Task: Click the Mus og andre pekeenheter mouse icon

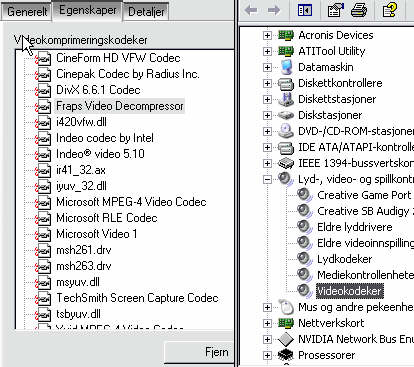Action: (286, 307)
